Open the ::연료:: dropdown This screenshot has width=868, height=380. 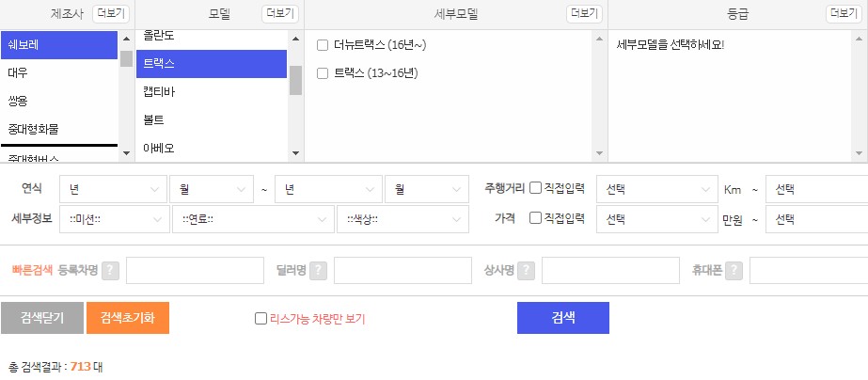coord(254,219)
